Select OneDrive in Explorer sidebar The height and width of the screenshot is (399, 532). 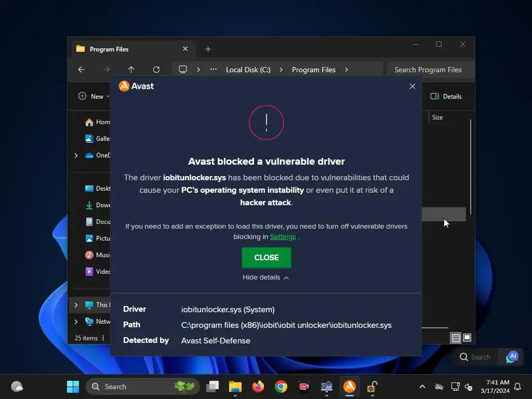(x=97, y=155)
